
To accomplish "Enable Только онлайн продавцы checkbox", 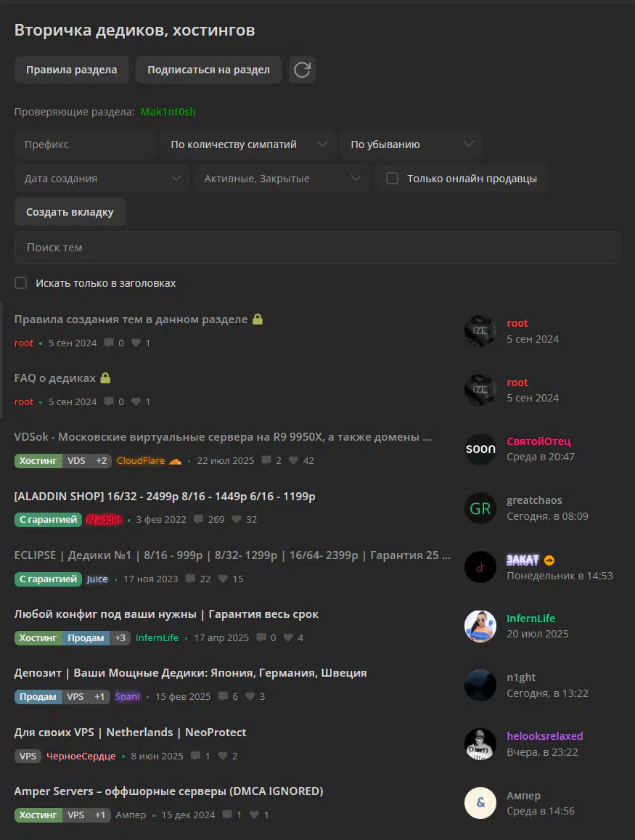I will 393,179.
